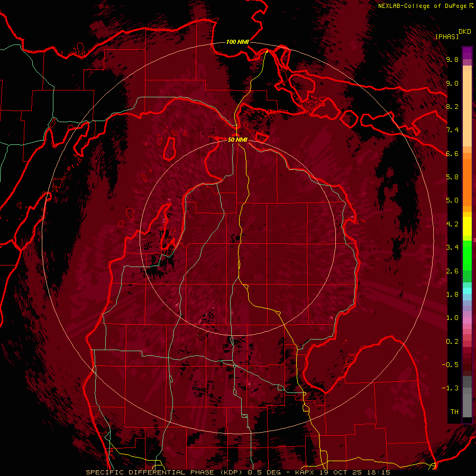Click the "18:15" time in the caption
Screen dimensions: 476x476
[x=378, y=472]
